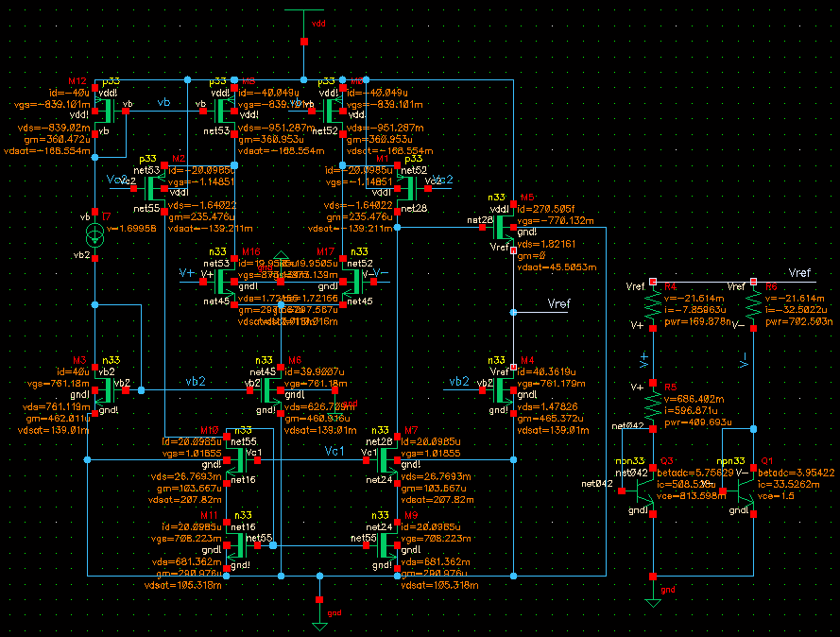The image size is (840, 637).
Task: Click the vdsat=207.82m annotation of M7
Action: pyautogui.click(x=437, y=499)
